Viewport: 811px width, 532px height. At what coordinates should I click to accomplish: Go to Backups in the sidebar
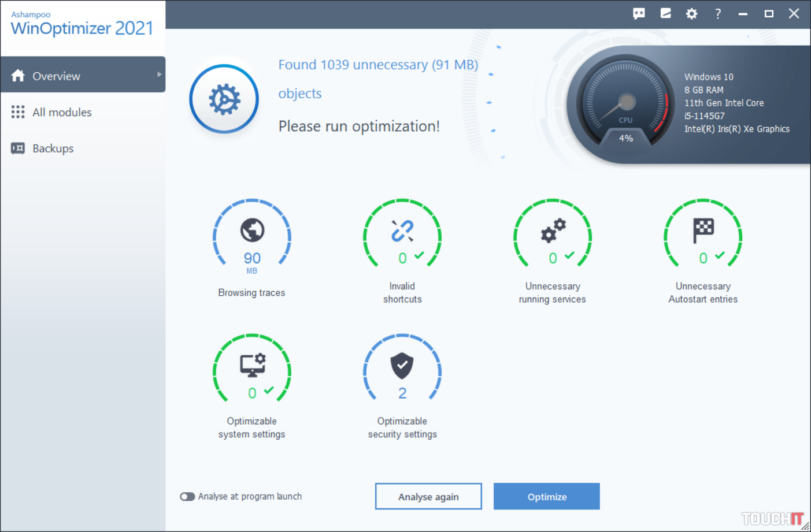(53, 148)
